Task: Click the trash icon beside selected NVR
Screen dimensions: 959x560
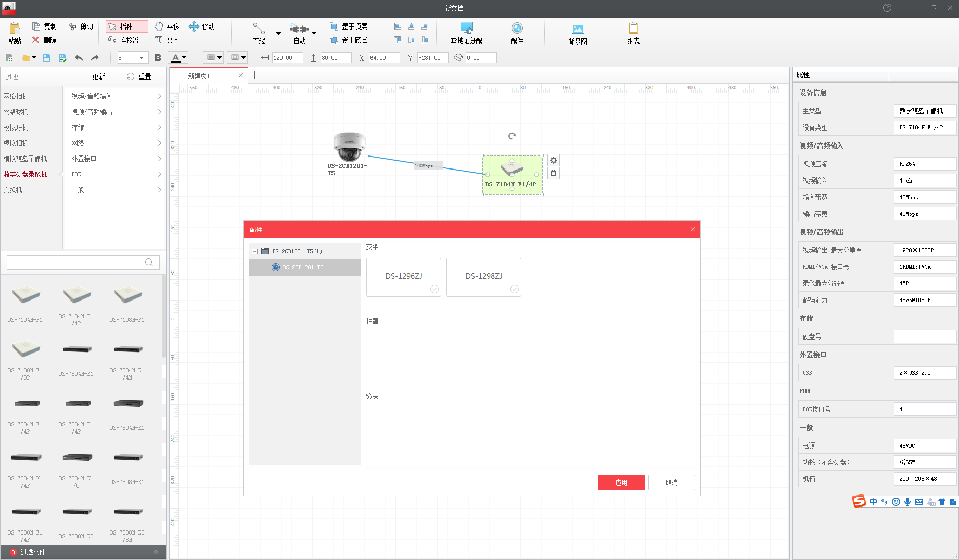Action: [x=554, y=173]
